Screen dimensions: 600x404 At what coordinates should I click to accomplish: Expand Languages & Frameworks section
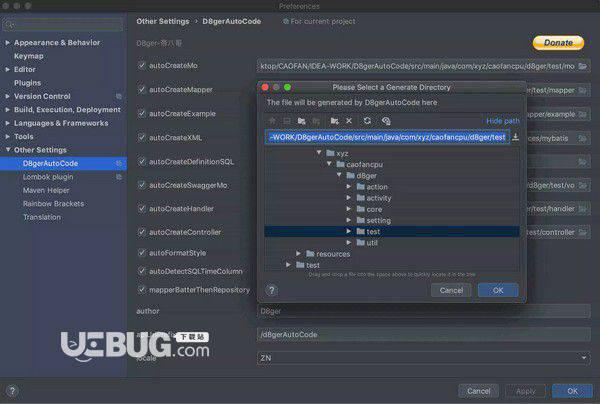[x=7, y=123]
